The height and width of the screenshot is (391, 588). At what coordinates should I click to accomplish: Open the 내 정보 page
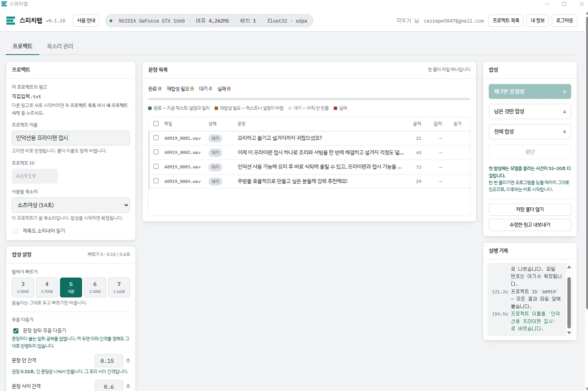pos(538,21)
